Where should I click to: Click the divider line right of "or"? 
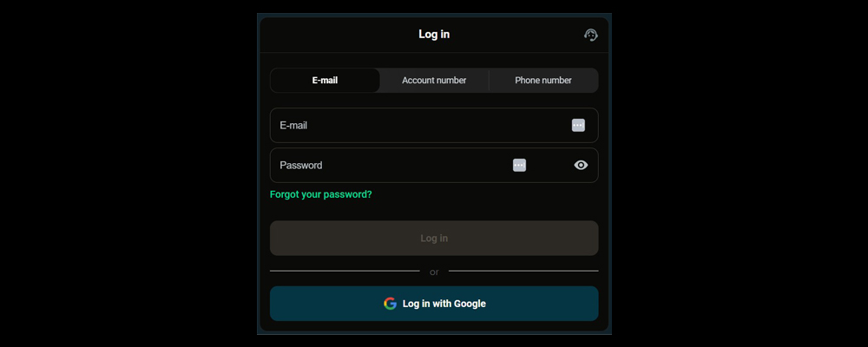(523, 272)
